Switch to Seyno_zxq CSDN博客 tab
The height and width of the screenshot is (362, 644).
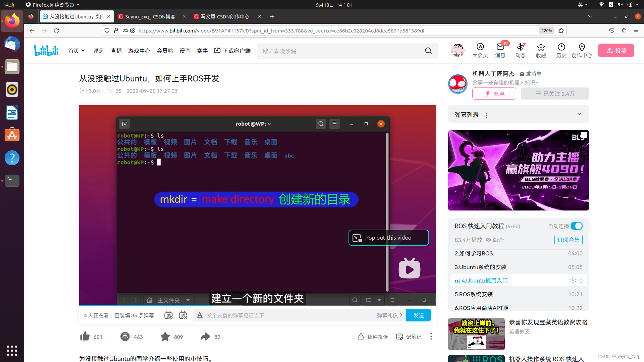(150, 17)
